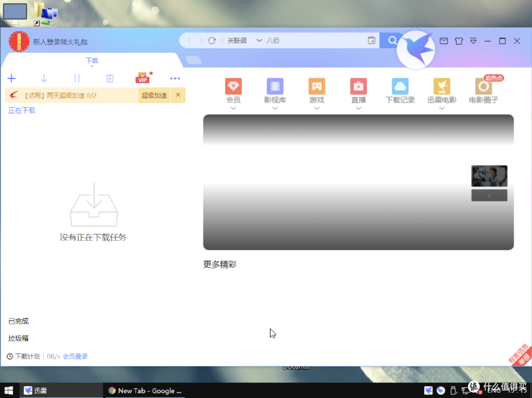This screenshot has height=398, width=532.
Task: Open the new user gift pack login link
Action: click(x=60, y=42)
